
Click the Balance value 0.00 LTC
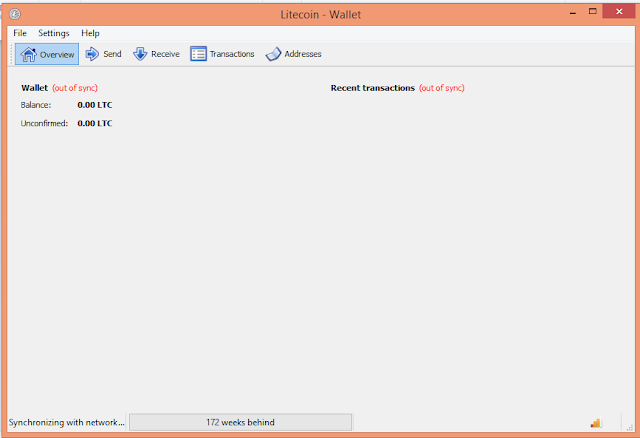95,105
